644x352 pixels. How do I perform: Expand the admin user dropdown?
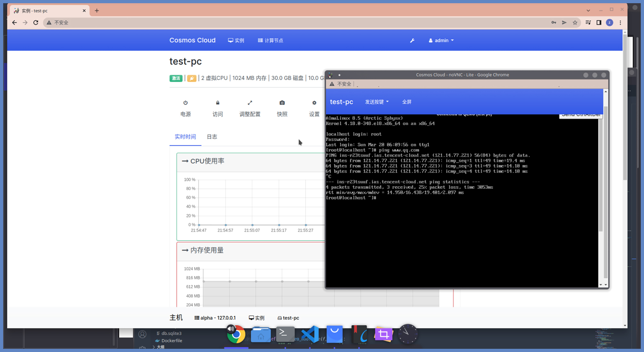(x=441, y=41)
